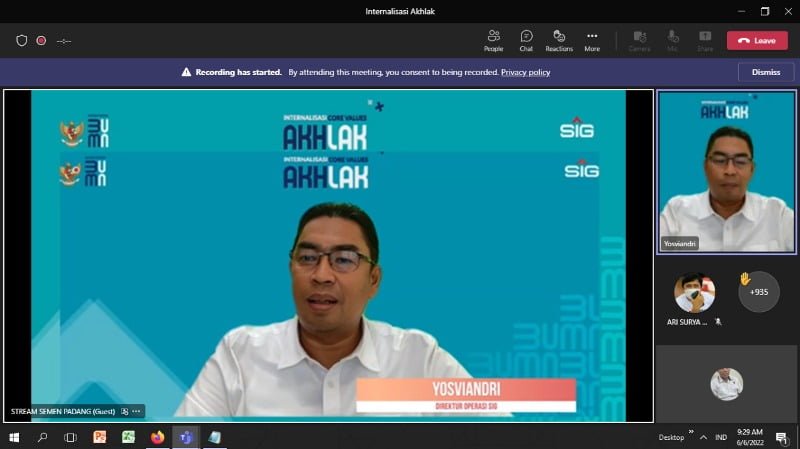The image size is (800, 449).
Task: Open the Reactions menu
Action: click(x=559, y=40)
